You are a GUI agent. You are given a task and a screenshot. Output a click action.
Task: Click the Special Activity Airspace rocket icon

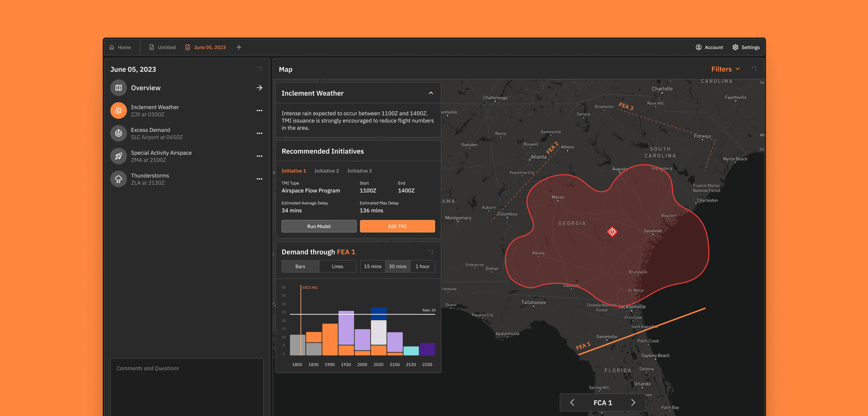coord(118,156)
